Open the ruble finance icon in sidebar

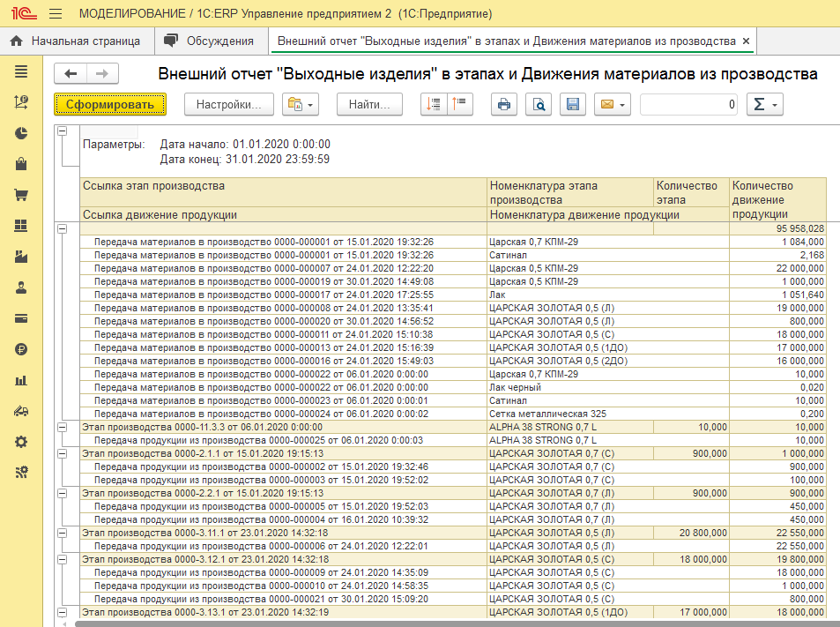[21, 349]
